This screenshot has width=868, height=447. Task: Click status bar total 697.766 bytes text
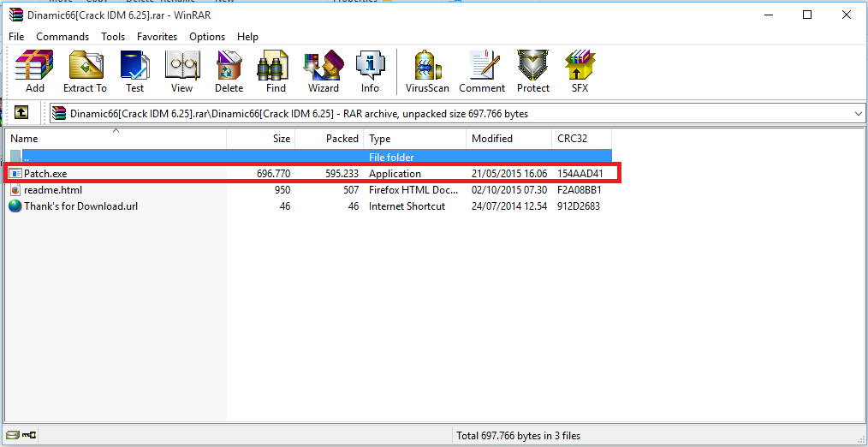[518, 436]
